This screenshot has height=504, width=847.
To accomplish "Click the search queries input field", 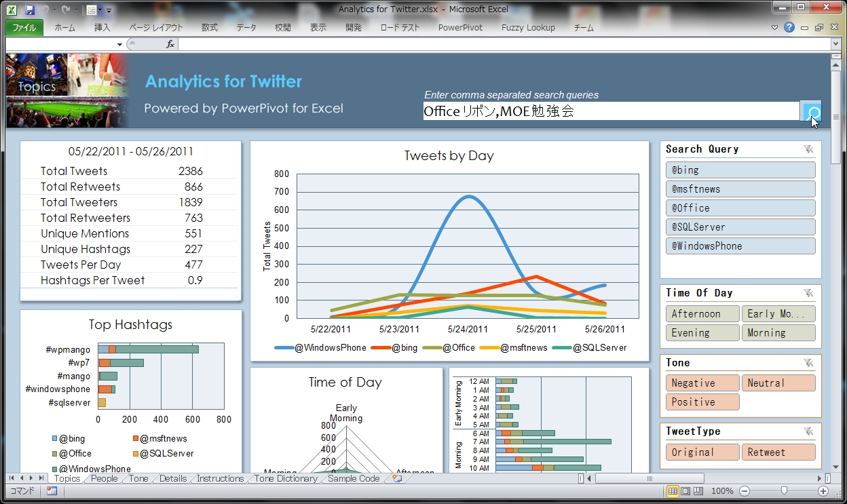I will pos(611,111).
